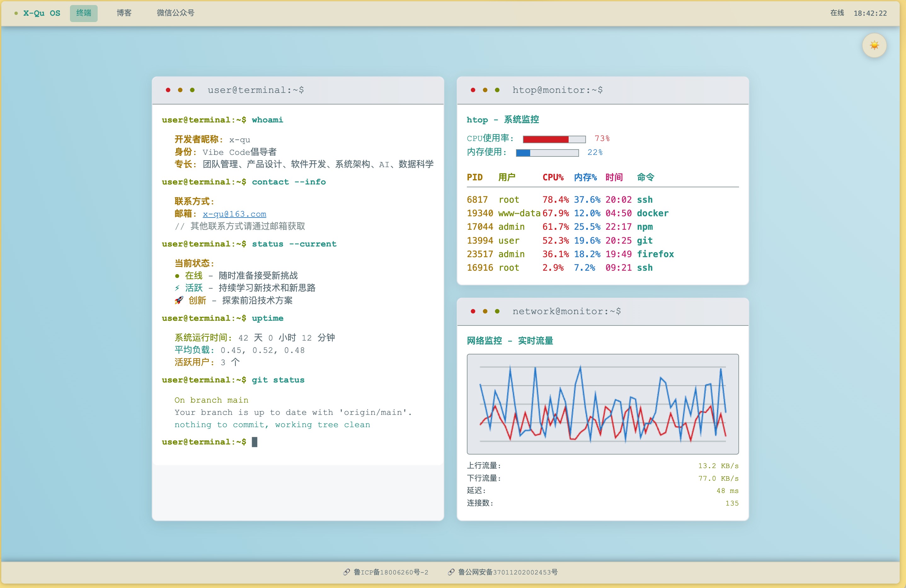The width and height of the screenshot is (906, 588).
Task: Click the 22% memory usage value
Action: tap(595, 153)
